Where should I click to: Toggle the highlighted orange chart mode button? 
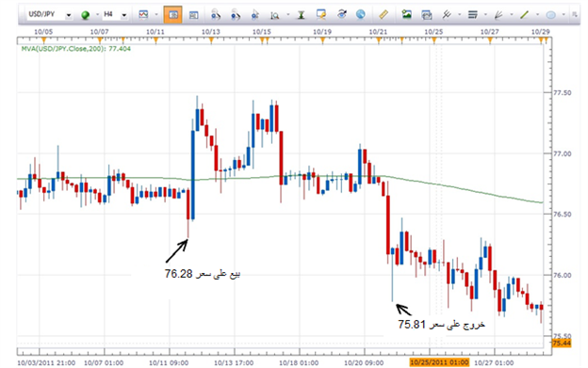click(x=172, y=15)
